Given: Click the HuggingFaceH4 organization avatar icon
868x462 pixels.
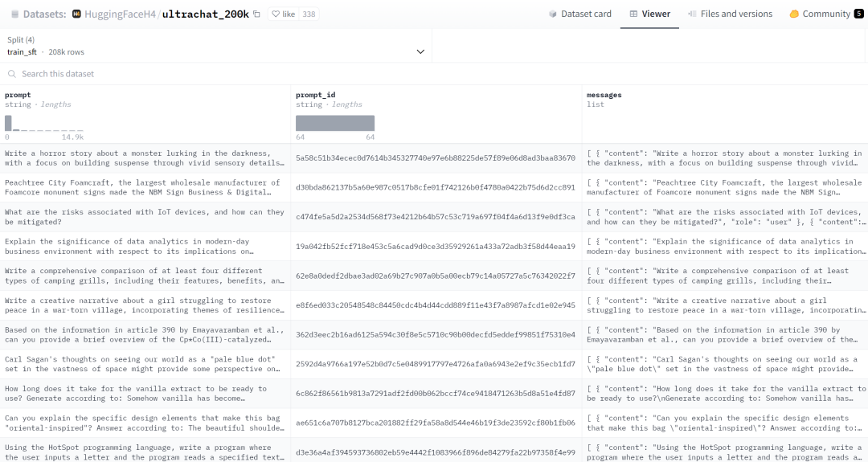Looking at the screenshot, I should pyautogui.click(x=76, y=14).
